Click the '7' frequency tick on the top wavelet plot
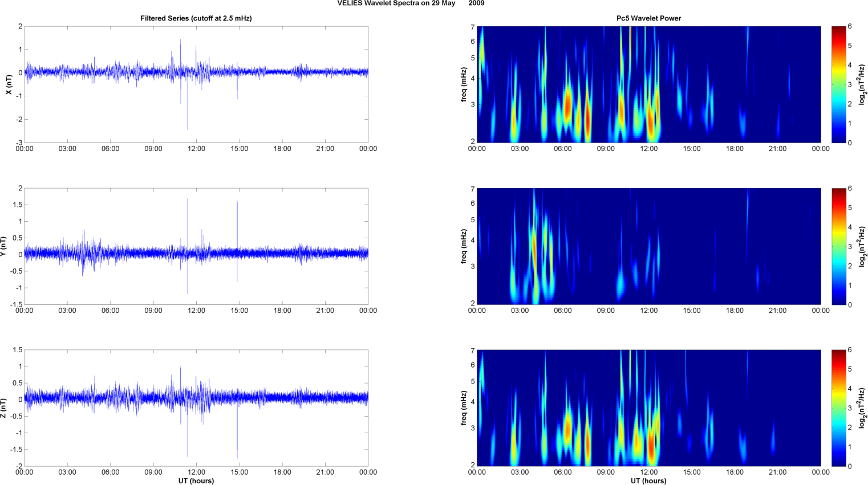The width and height of the screenshot is (868, 485). coord(473,27)
